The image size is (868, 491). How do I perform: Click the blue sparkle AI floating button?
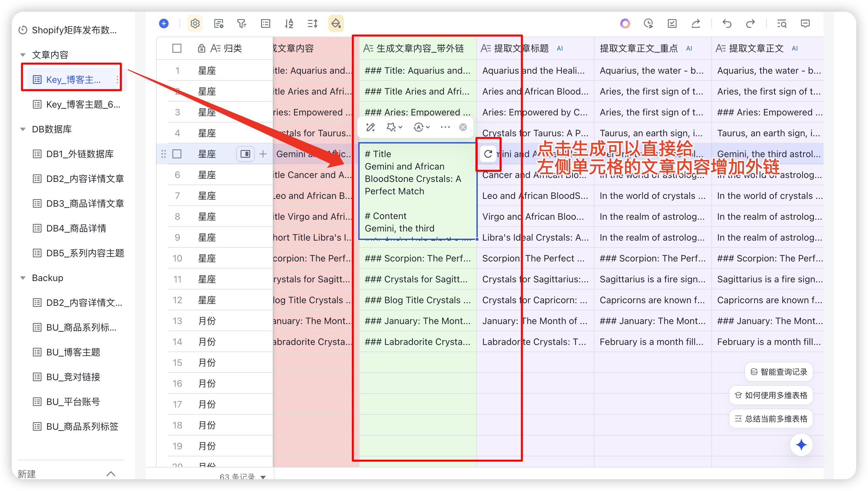coord(801,444)
